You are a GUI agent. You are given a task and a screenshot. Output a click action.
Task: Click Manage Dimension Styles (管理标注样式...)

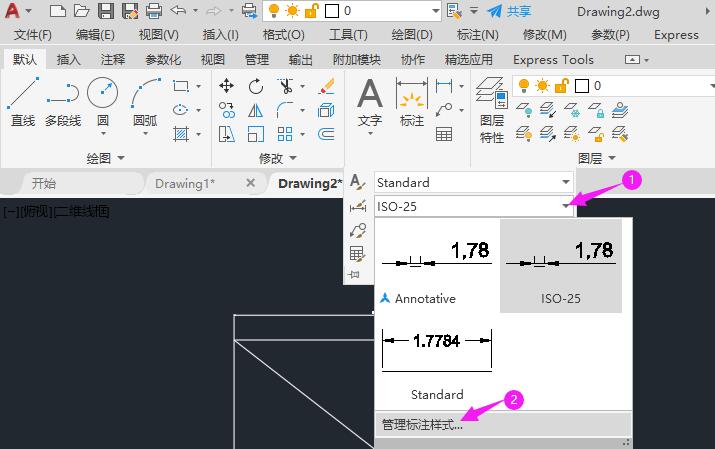(x=503, y=424)
